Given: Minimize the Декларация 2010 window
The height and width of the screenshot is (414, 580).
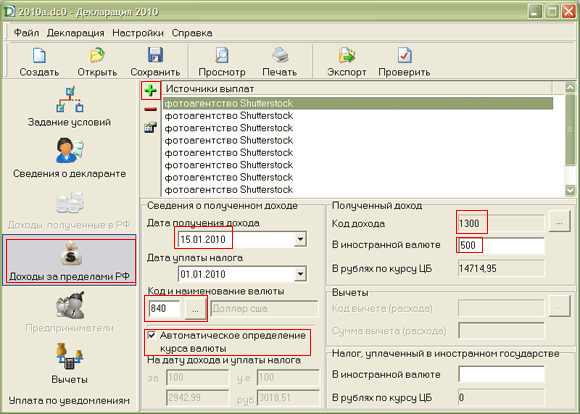Looking at the screenshot, I should coord(535,11).
